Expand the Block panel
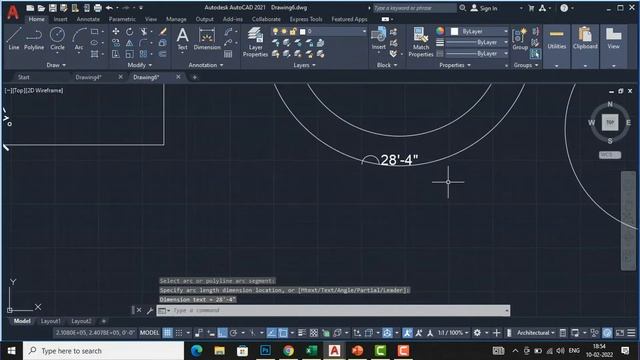Image resolution: width=640 pixels, height=360 pixels. [387, 65]
